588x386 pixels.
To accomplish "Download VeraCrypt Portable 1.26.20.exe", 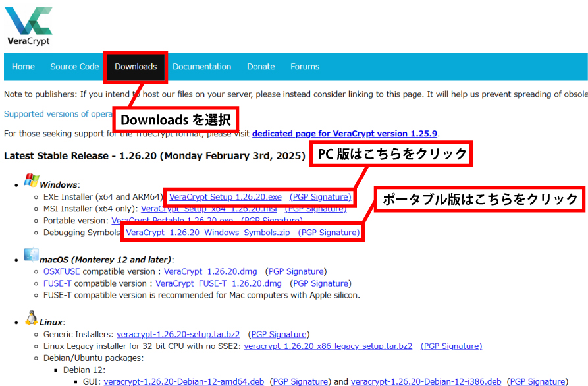I will (172, 221).
